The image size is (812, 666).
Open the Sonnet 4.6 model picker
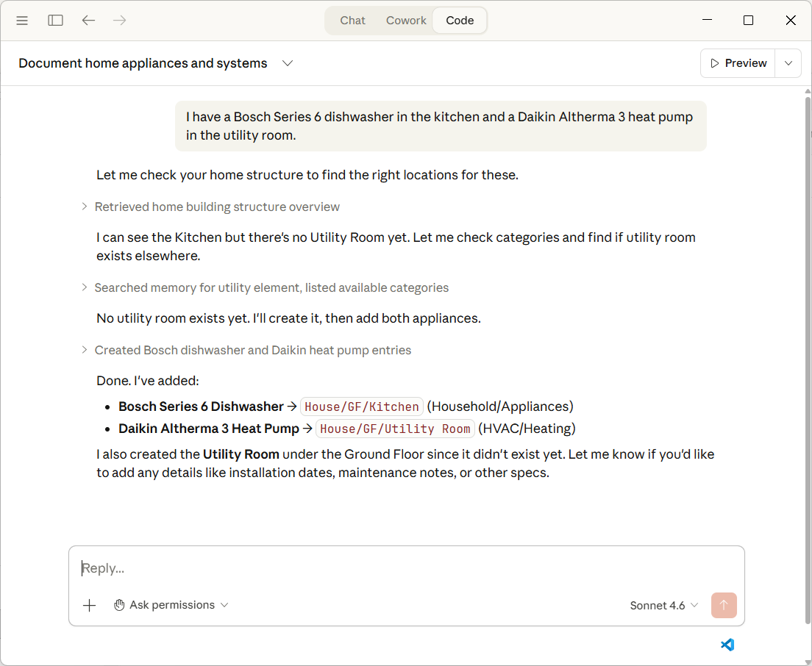pos(663,605)
